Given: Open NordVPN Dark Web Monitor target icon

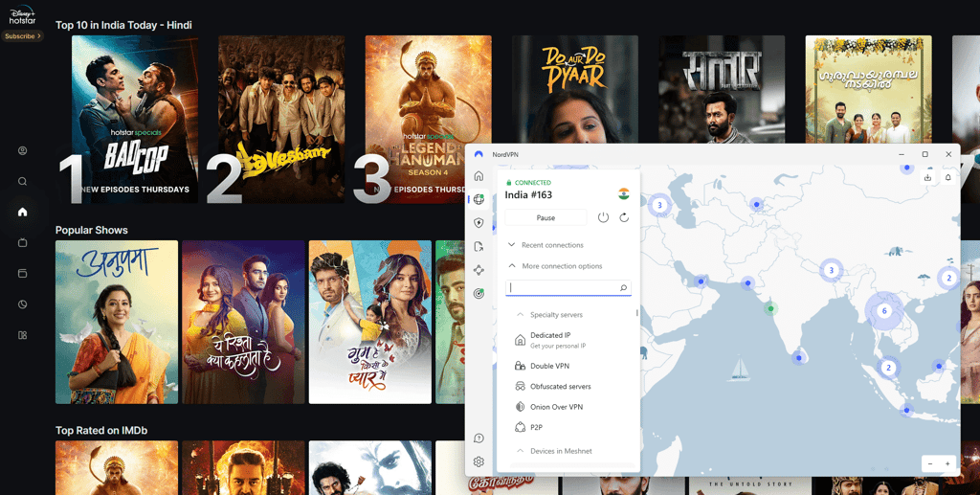Looking at the screenshot, I should click(479, 294).
